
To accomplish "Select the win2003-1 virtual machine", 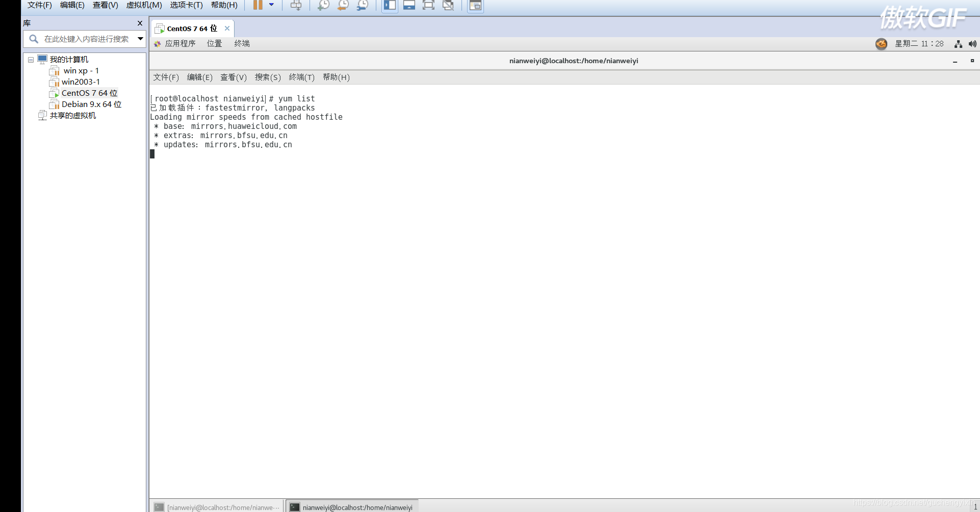I will click(81, 82).
